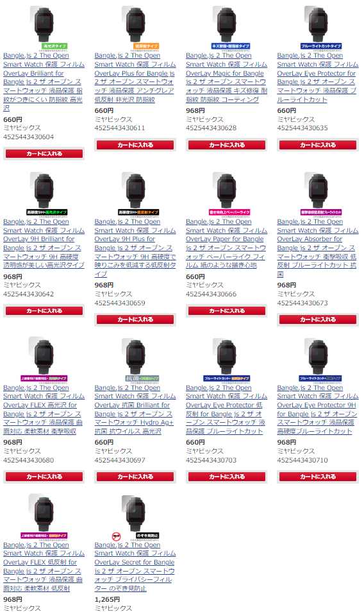The height and width of the screenshot is (612, 364).
Task: Add item 4525443430710 to the cart
Action: (318, 477)
